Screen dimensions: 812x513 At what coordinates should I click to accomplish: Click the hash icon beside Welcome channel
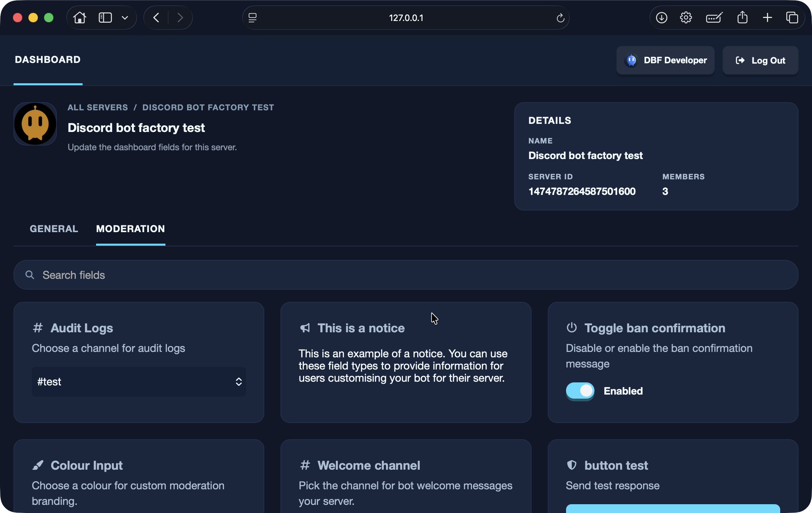305,465
